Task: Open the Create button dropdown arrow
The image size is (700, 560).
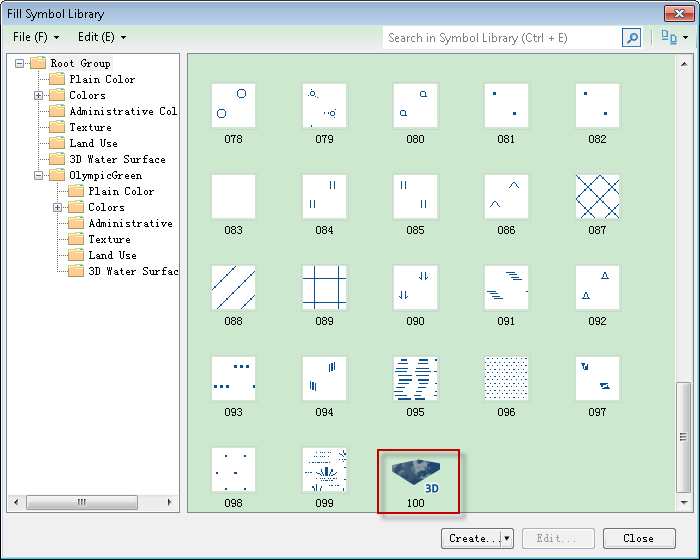Action: (507, 538)
